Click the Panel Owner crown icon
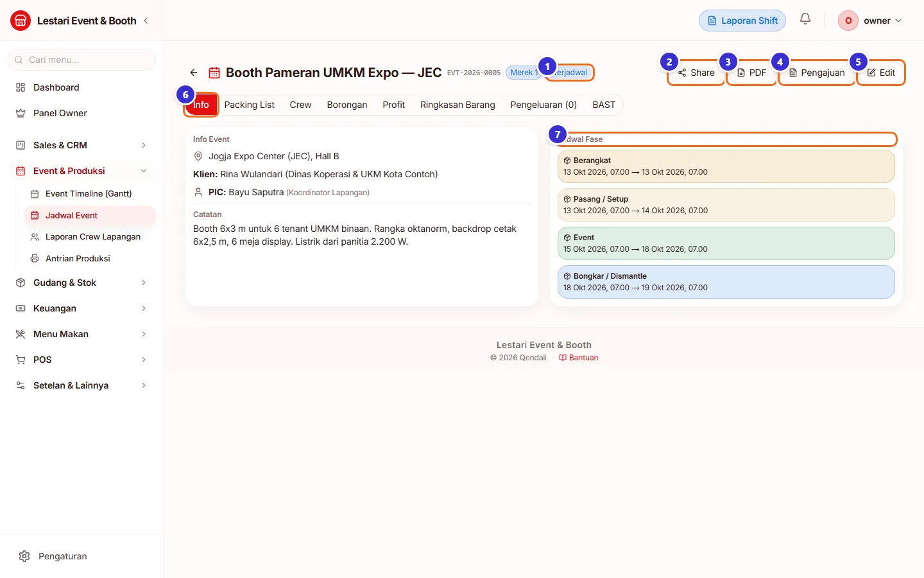Screen dimensions: 924x578 click(x=21, y=113)
